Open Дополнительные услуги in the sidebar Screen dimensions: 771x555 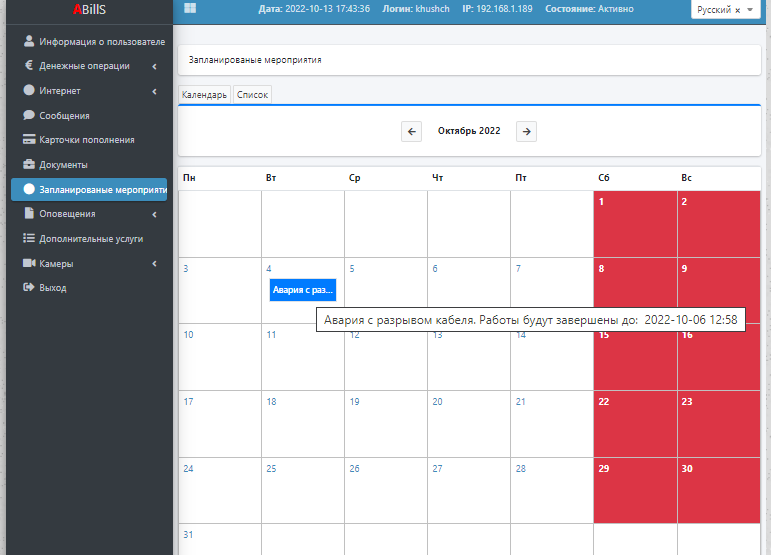click(90, 239)
